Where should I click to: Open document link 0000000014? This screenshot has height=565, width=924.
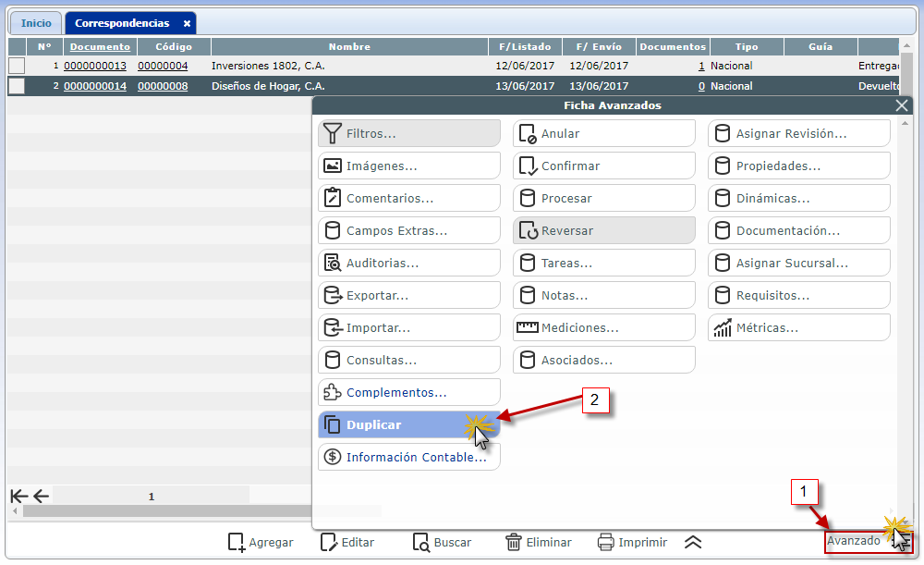pos(95,86)
